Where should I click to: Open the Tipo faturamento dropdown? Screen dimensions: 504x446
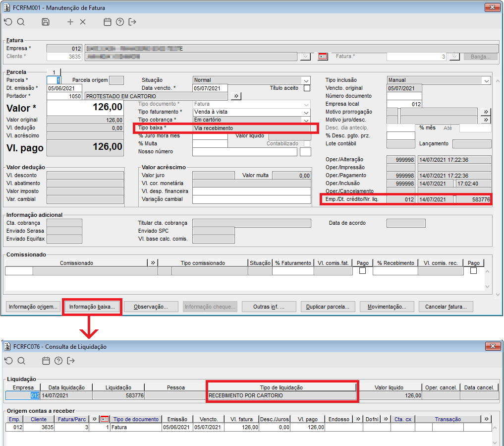pyautogui.click(x=306, y=112)
